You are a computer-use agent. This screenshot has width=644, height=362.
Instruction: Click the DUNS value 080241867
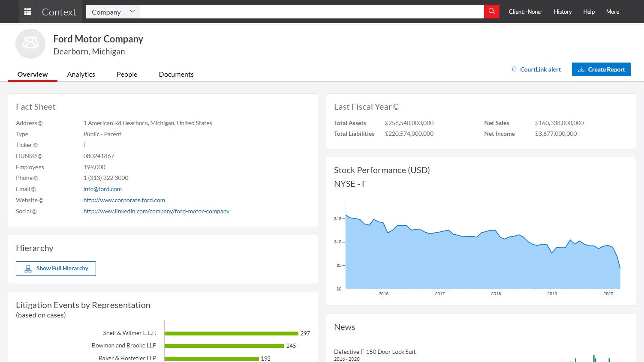click(99, 156)
